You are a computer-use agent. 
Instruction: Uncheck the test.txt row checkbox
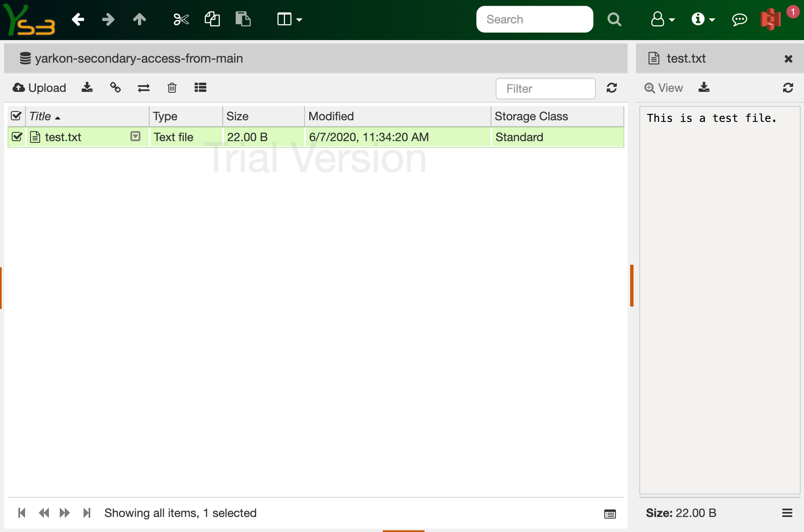pos(17,137)
